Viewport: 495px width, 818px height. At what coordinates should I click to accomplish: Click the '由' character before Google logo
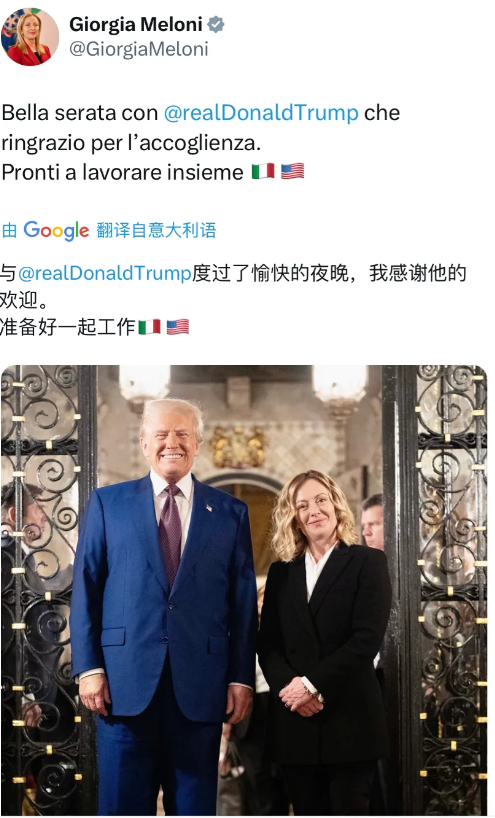(x=9, y=230)
